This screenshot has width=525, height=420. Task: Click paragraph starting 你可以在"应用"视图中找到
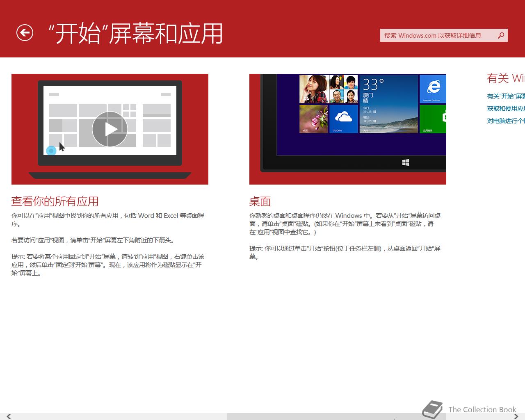[x=108, y=219]
